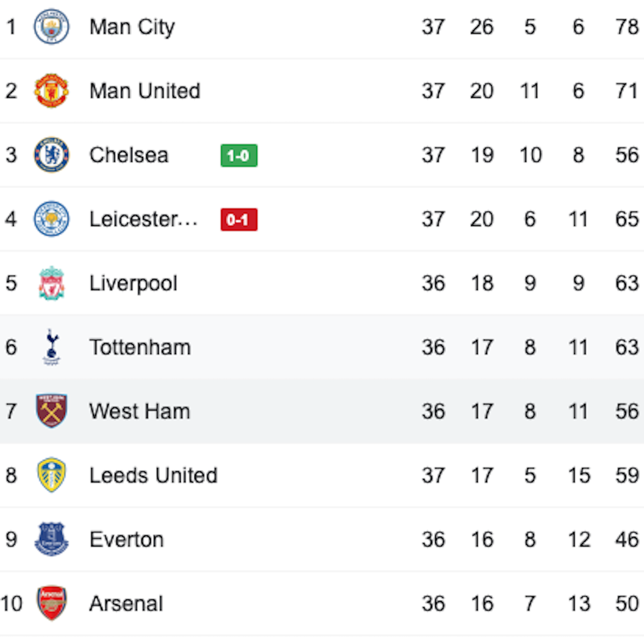644x644 pixels.
Task: Click the Leeds United crest
Action: pos(52,475)
